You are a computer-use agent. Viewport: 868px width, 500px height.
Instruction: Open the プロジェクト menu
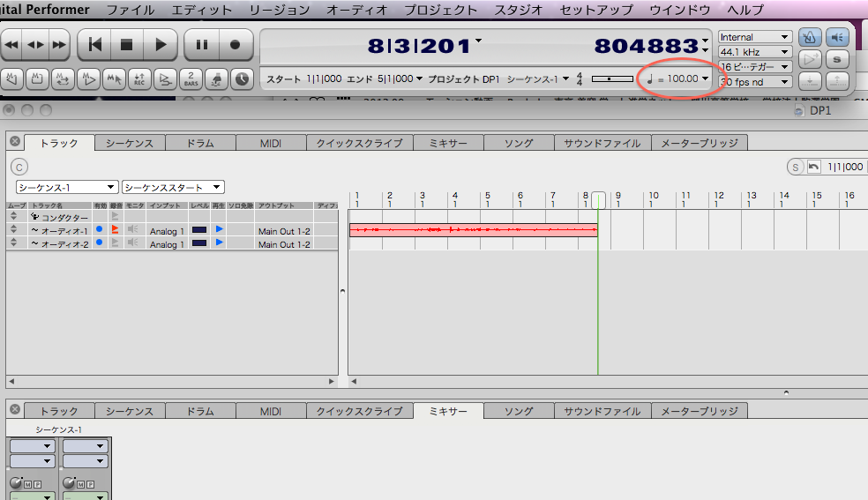coord(441,10)
